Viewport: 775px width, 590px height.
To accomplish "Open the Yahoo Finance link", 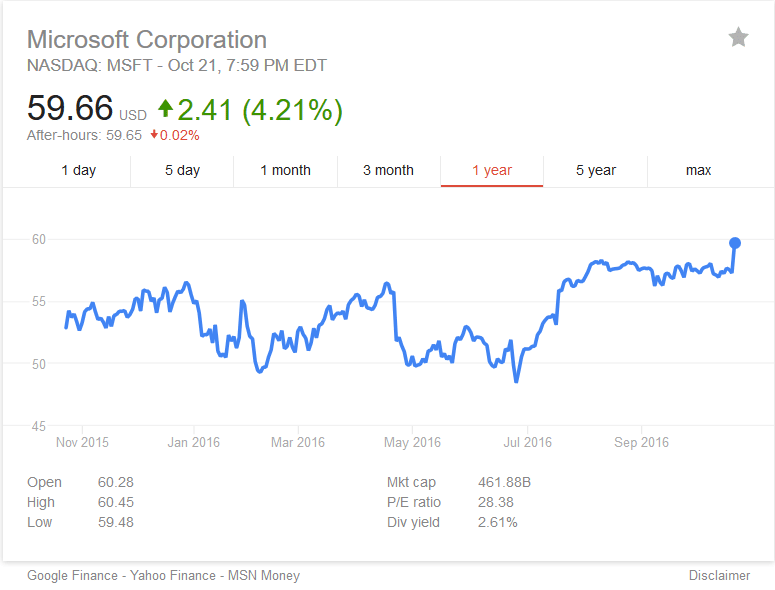I will 173,576.
